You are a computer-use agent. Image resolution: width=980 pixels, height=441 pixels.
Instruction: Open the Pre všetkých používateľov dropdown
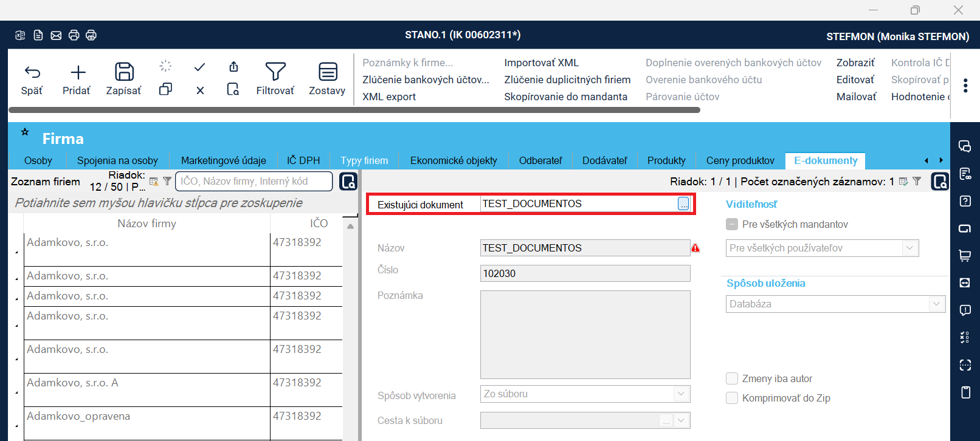pos(909,248)
